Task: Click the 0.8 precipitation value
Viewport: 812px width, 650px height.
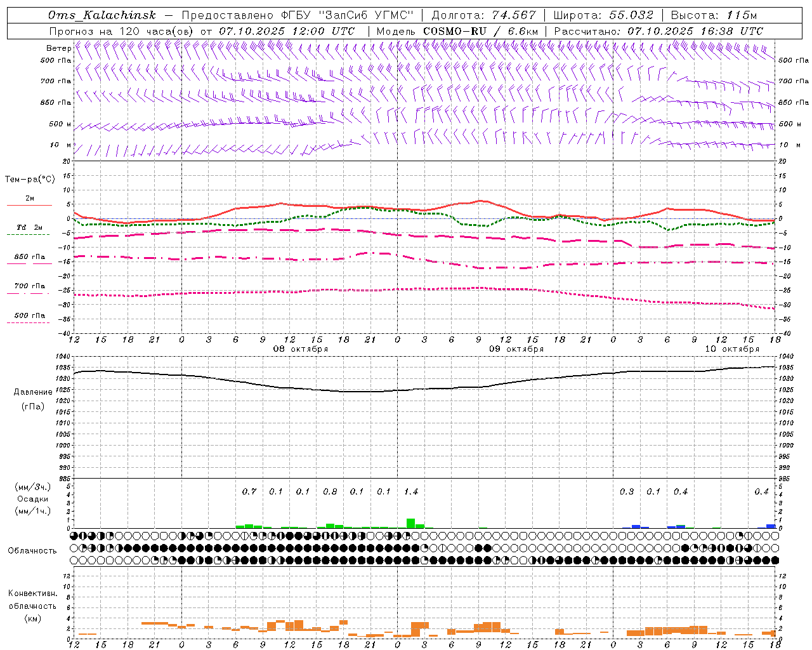Action: click(330, 492)
